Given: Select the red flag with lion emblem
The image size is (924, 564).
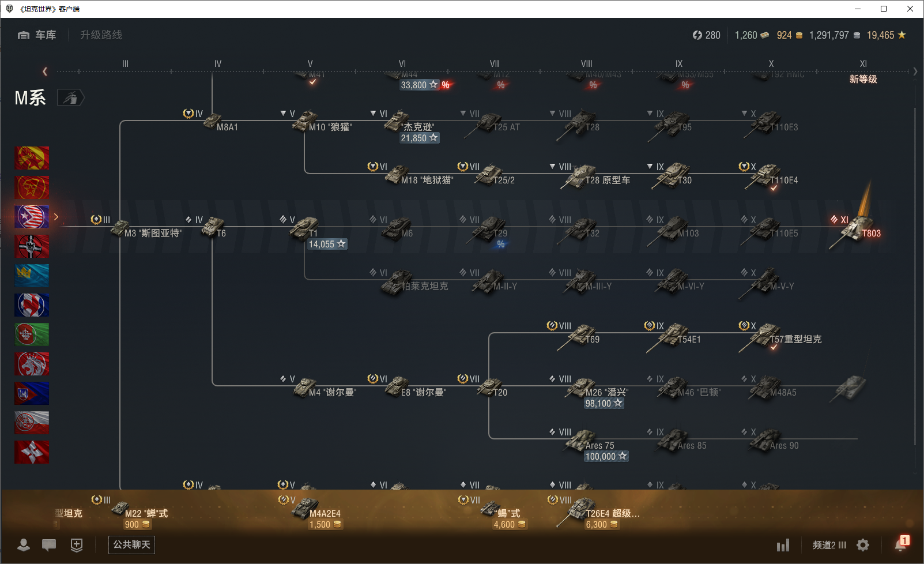Looking at the screenshot, I should tap(32, 364).
